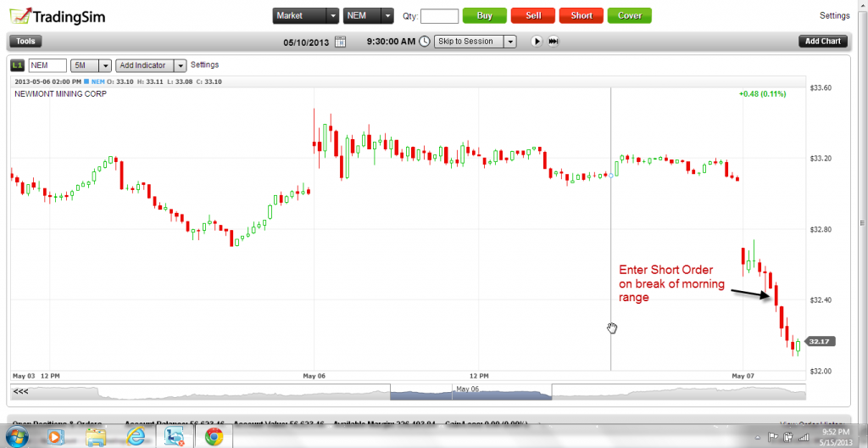Click the 32.17 current price tag
Viewport: 868px width, 448px height.
pyautogui.click(x=821, y=342)
